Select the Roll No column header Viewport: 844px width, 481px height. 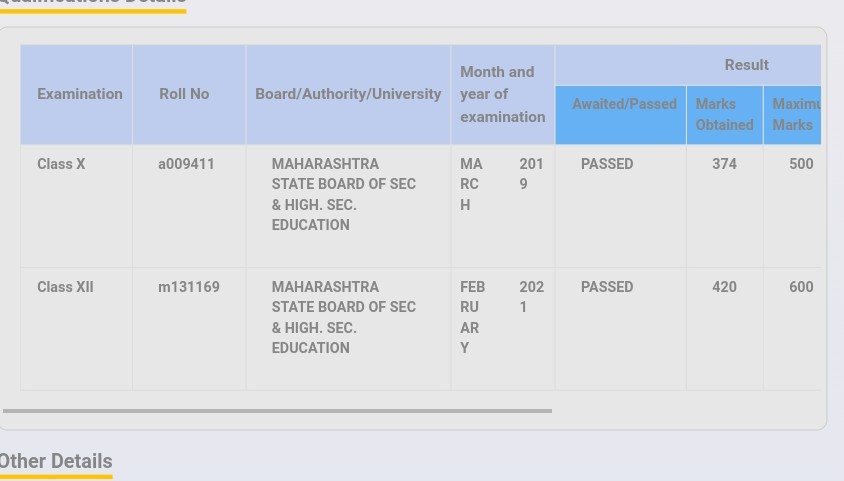pyautogui.click(x=184, y=94)
